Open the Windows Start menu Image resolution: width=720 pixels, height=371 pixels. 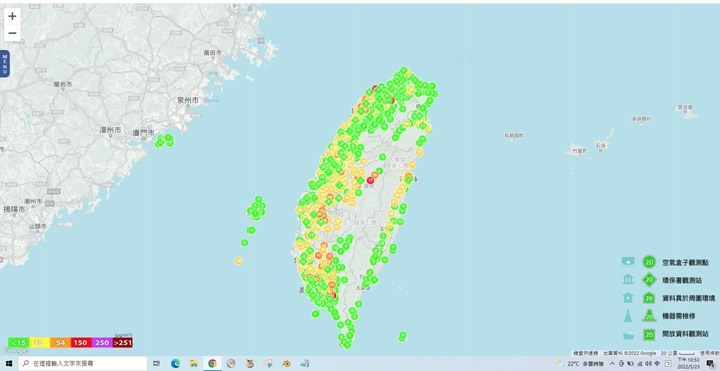pos(9,364)
